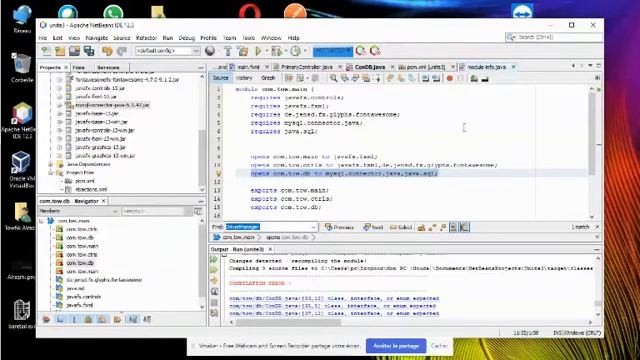Toggle the Match Case icon in Find bar

(421, 227)
